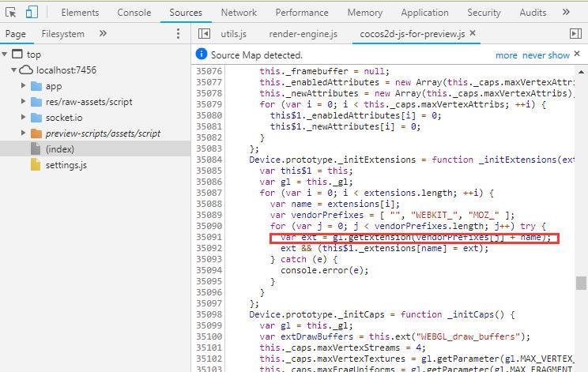
Task: Open the navigator three-dot menu
Action: tap(178, 34)
